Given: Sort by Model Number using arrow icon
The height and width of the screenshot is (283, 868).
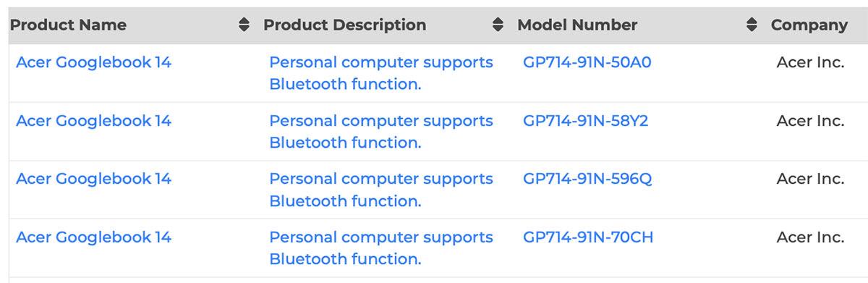Looking at the screenshot, I should coord(752,25).
